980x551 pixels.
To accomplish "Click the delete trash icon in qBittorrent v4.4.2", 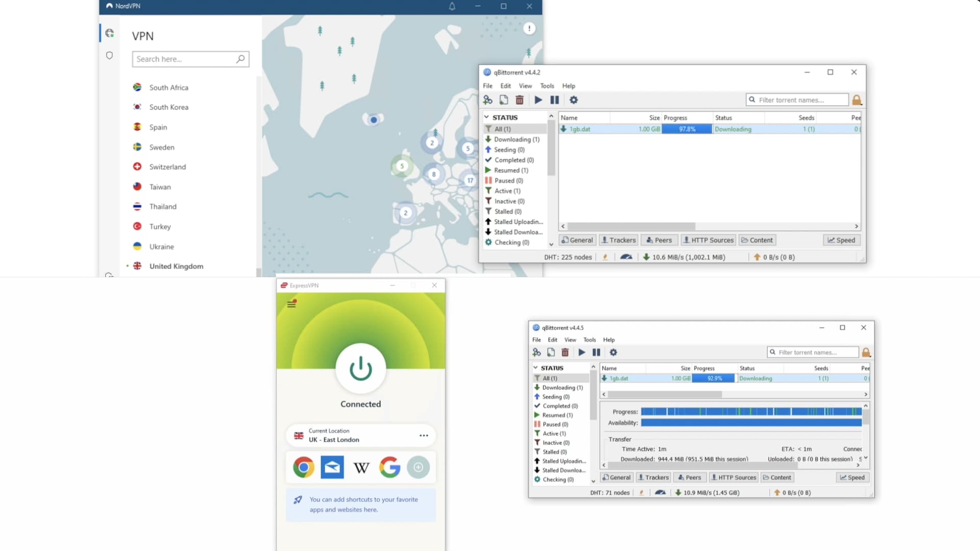I will pos(520,100).
